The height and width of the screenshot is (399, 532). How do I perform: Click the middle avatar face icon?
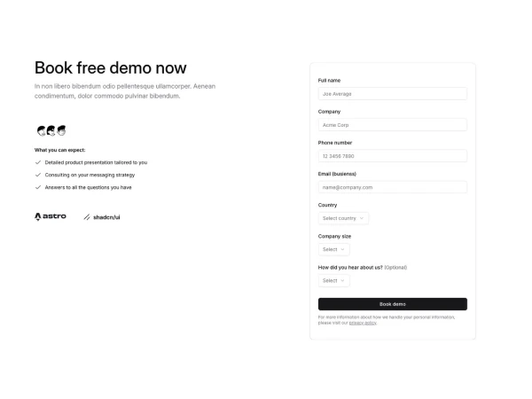(51, 130)
